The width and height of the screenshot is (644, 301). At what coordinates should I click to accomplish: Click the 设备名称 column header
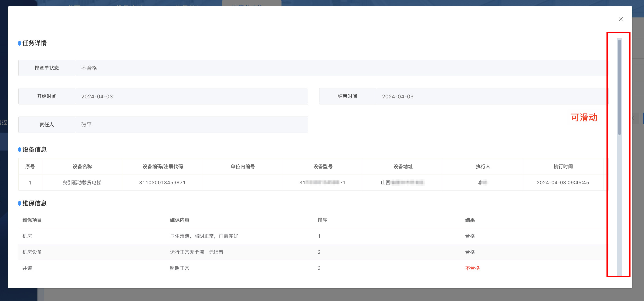click(x=82, y=167)
